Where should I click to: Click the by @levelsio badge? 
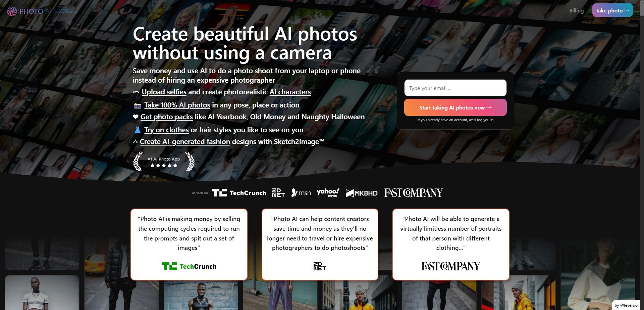click(x=626, y=305)
